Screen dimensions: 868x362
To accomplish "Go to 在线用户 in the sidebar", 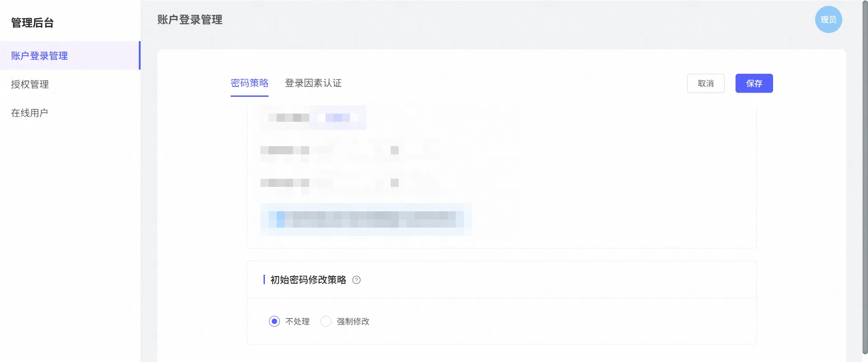I will coord(70,113).
